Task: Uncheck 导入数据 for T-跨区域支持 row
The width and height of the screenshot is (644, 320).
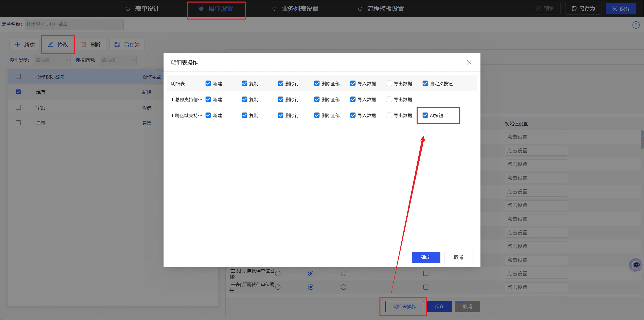Action: click(353, 115)
